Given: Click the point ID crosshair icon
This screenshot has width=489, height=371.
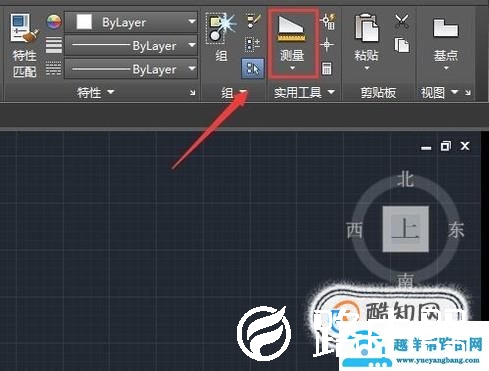Looking at the screenshot, I should 327,45.
